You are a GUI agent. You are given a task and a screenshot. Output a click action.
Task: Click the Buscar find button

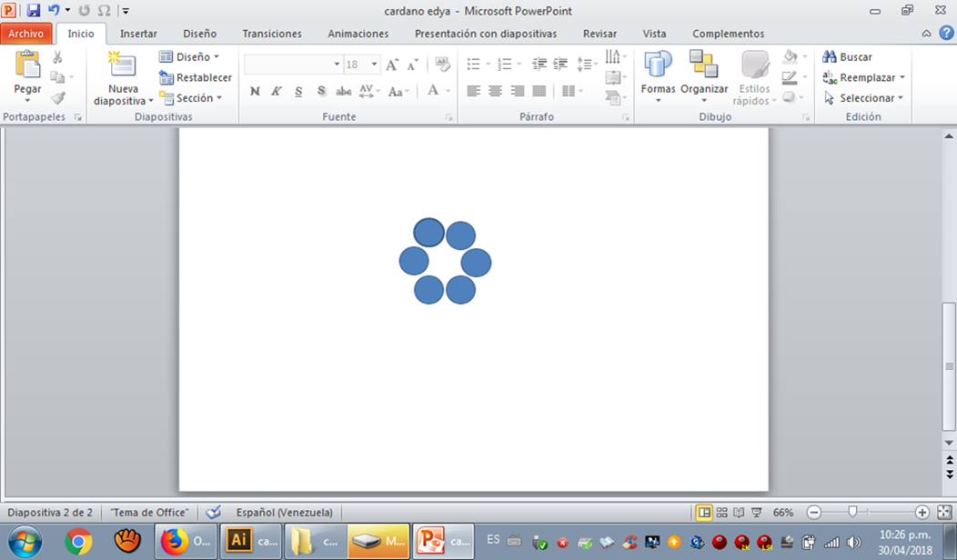click(x=847, y=56)
